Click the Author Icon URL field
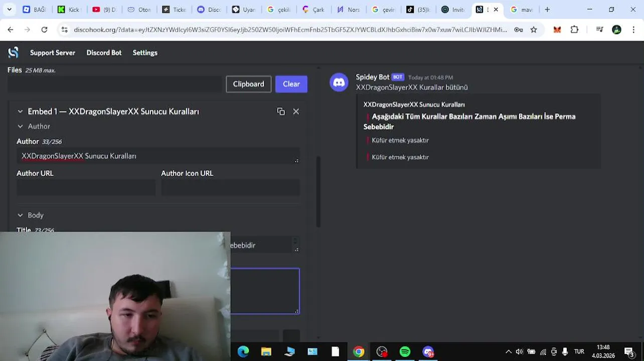Screen dimensions: 644x361 click(230, 188)
